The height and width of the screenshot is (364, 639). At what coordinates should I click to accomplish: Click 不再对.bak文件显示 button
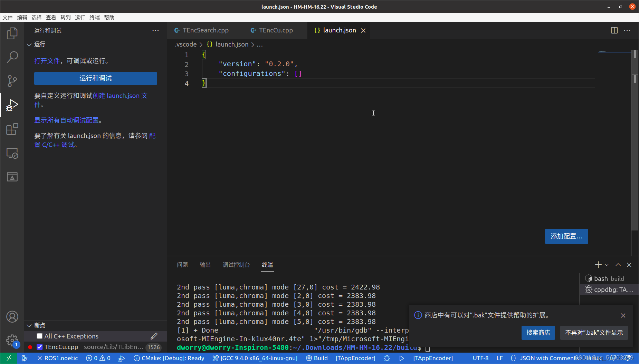(x=594, y=333)
